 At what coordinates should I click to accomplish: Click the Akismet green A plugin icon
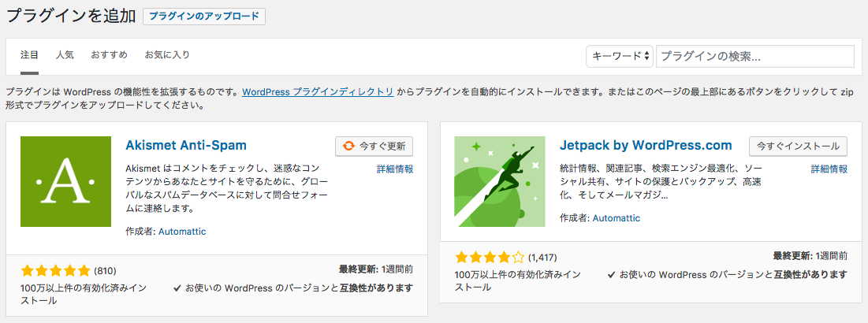tap(66, 181)
